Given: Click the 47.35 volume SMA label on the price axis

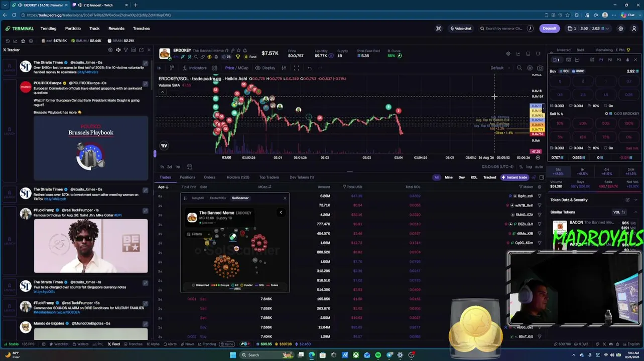Looking at the screenshot, I should point(536,151).
